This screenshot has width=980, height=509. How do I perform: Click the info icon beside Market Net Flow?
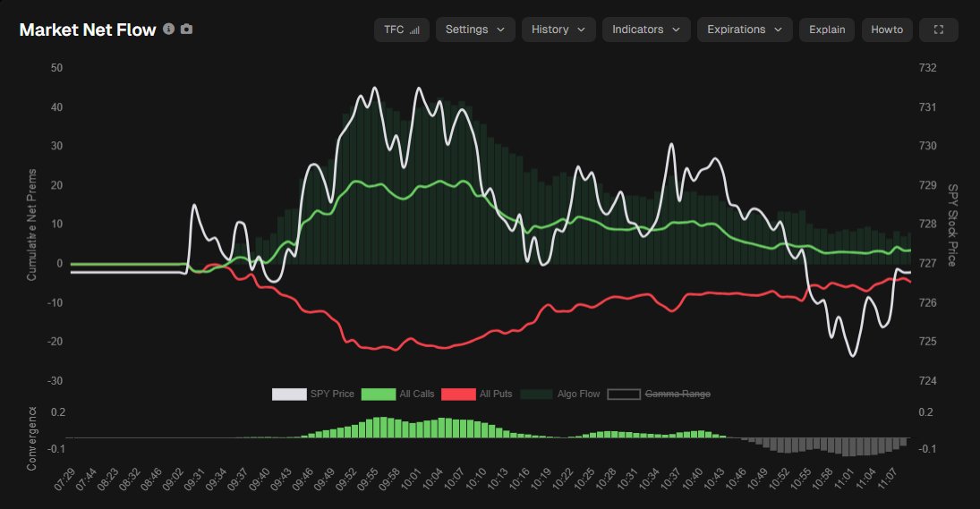point(168,29)
